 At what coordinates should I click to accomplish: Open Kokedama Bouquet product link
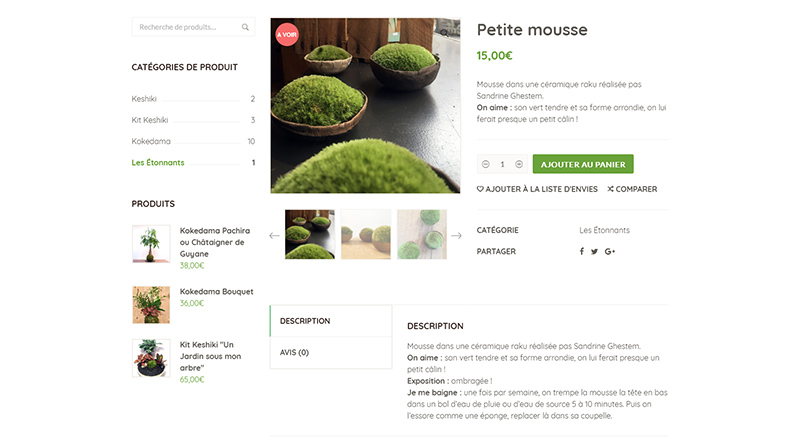[x=216, y=292]
